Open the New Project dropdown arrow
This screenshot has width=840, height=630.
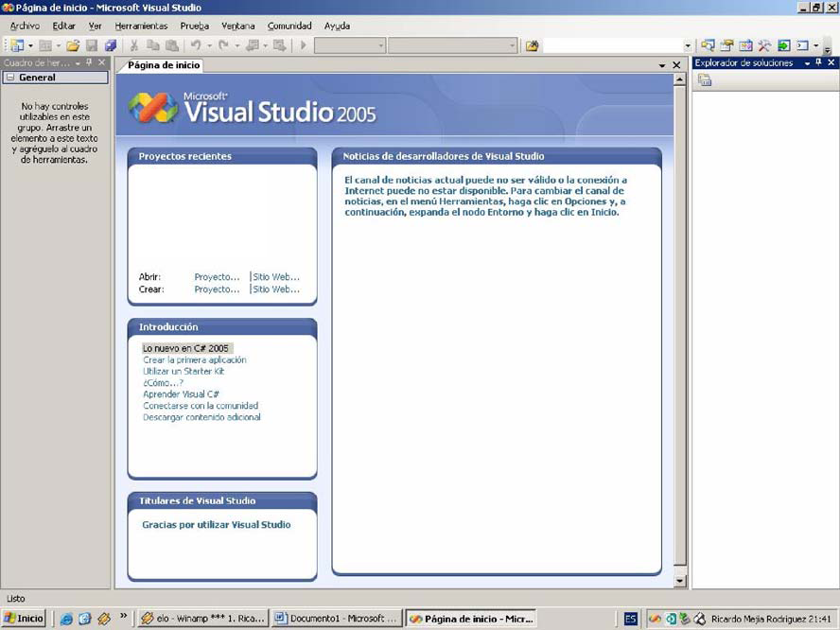tap(30, 46)
